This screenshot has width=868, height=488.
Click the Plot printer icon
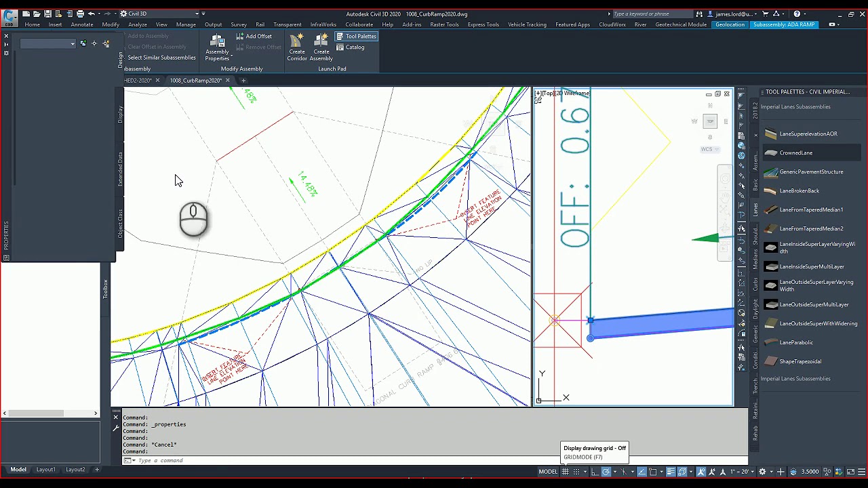pyautogui.click(x=80, y=14)
